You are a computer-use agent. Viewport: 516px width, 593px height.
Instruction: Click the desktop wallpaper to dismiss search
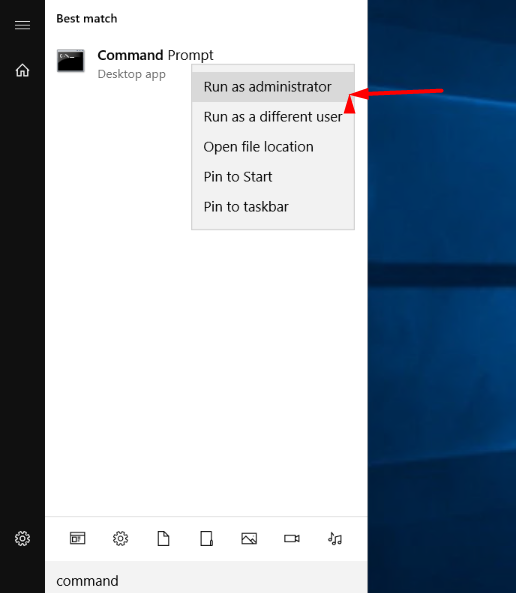pos(442,340)
